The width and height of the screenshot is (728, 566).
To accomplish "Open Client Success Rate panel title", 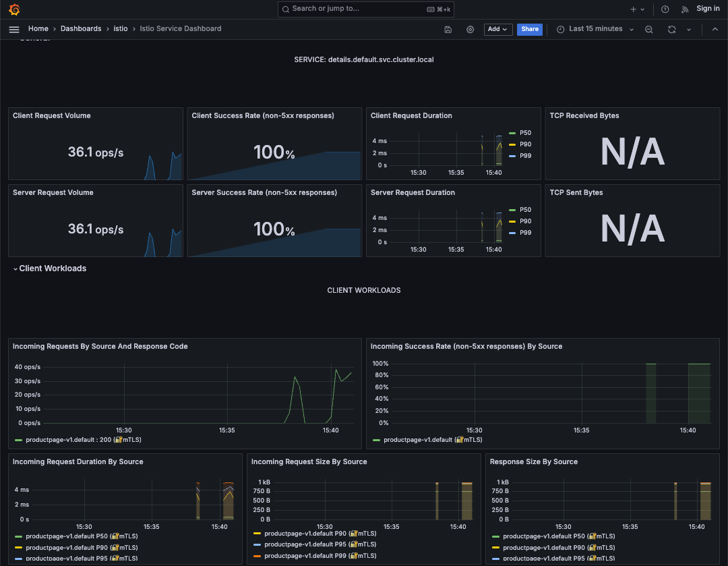I will 263,116.
